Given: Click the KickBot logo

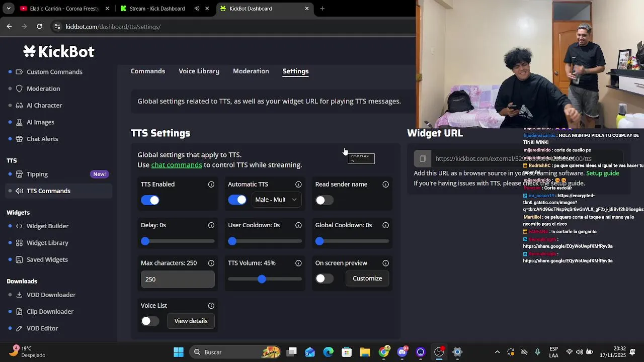Looking at the screenshot, I should tap(59, 51).
